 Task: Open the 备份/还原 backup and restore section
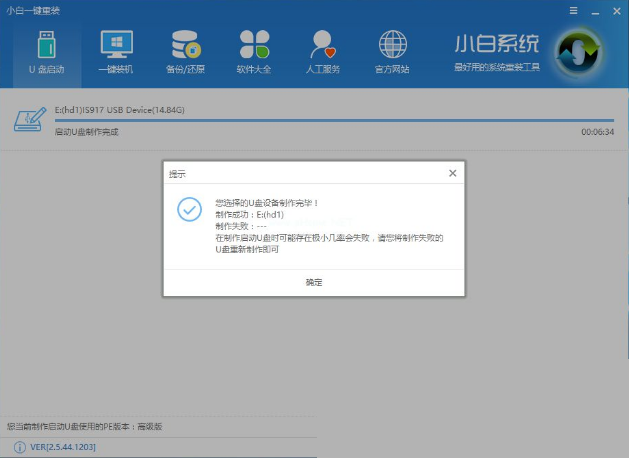(185, 51)
